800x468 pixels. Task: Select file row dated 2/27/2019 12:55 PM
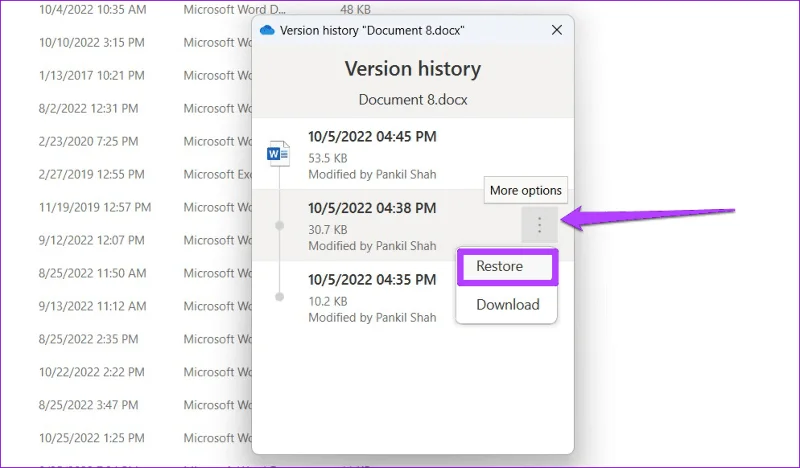click(x=145, y=174)
